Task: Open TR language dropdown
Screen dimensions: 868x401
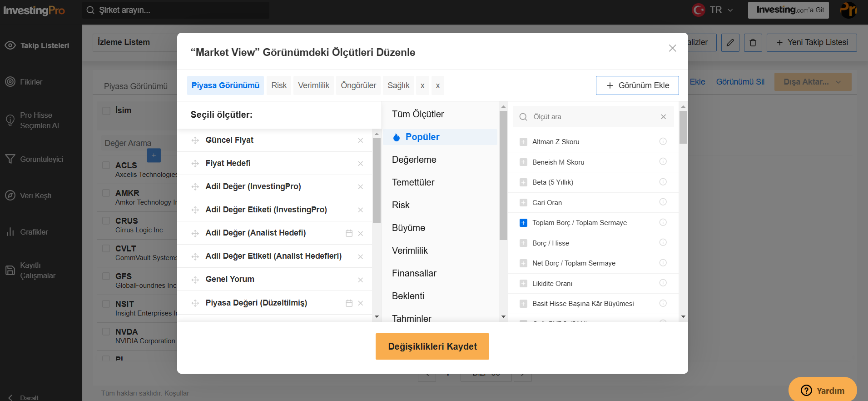Action: [x=712, y=10]
